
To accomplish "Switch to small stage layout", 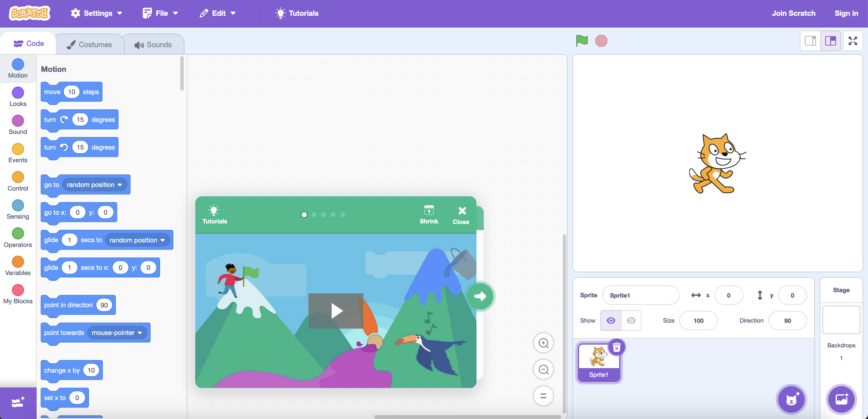I will 810,40.
